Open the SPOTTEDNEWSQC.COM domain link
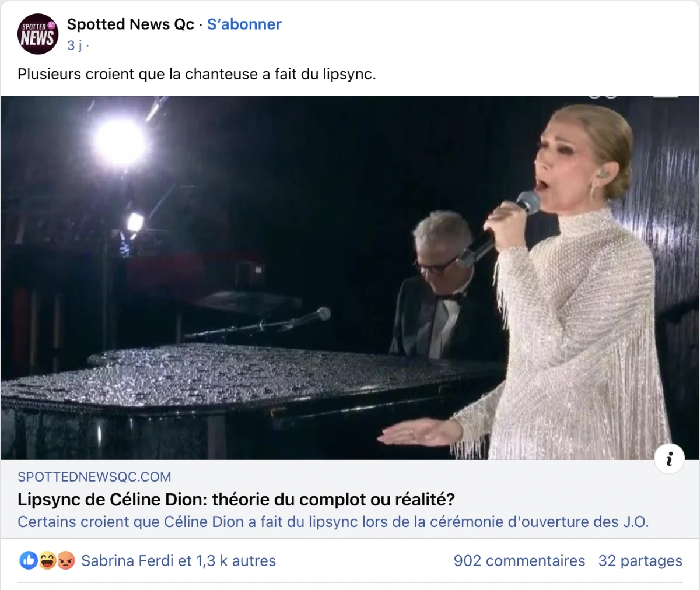This screenshot has height=590, width=700. pyautogui.click(x=94, y=477)
